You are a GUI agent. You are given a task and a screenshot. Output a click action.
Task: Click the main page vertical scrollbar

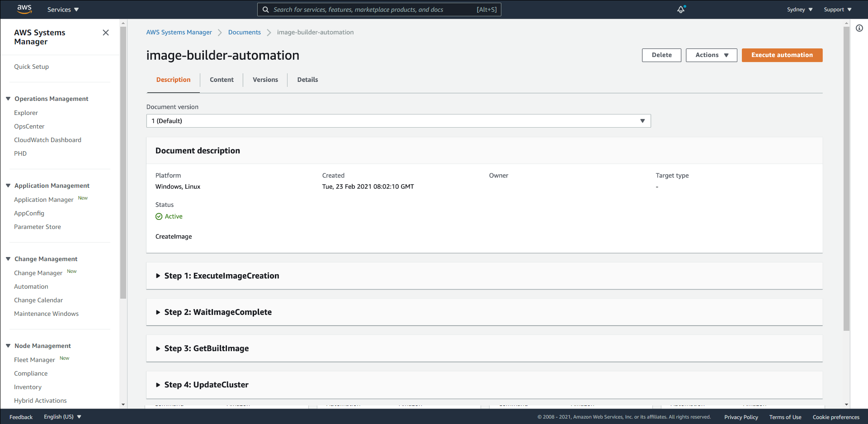[846, 179]
